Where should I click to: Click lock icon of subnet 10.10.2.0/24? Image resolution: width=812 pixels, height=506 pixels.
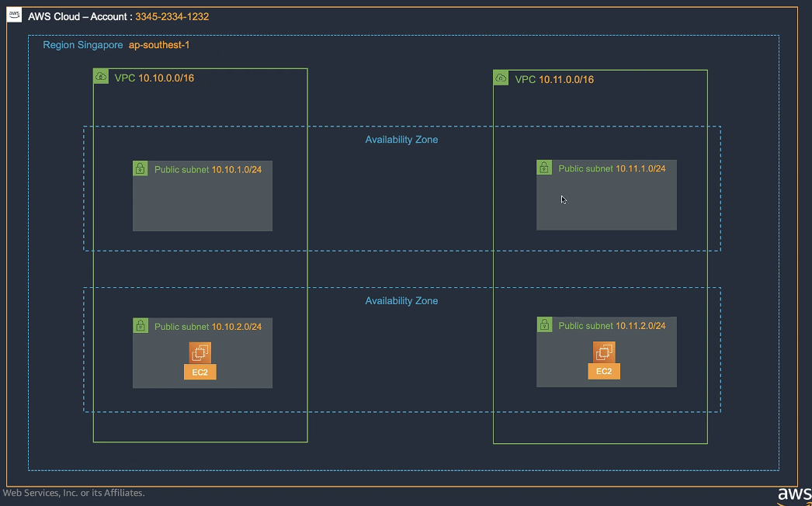(141, 326)
